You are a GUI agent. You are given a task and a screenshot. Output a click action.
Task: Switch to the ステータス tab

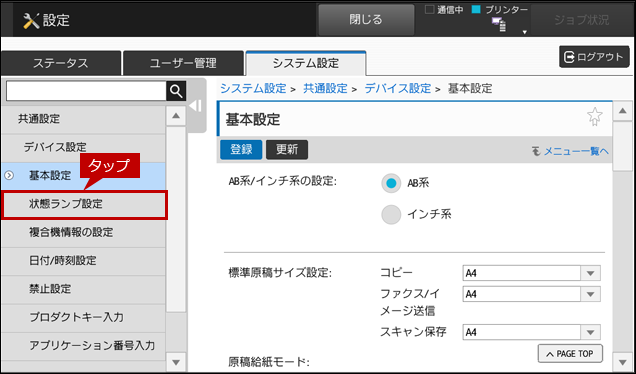coord(61,63)
